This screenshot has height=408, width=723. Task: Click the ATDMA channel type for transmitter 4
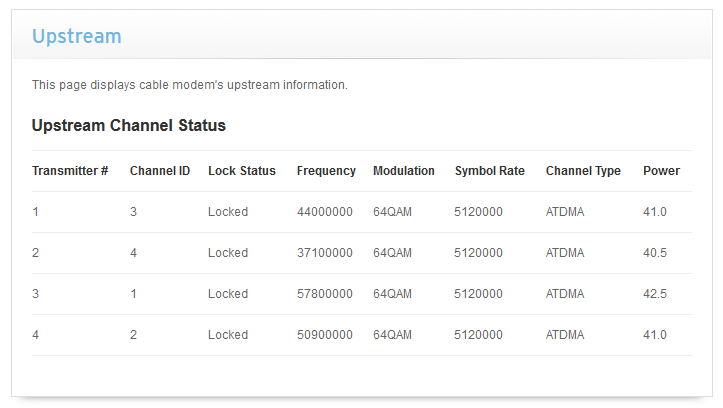[565, 335]
